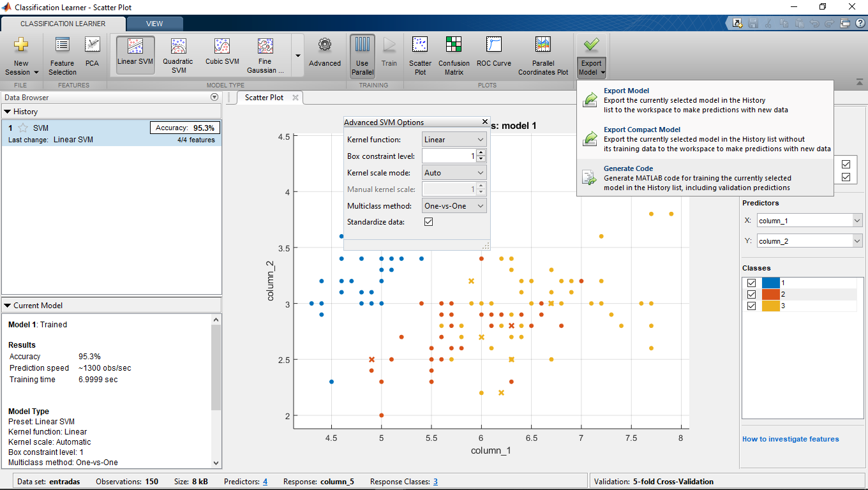The image size is (868, 490).
Task: Open the Multiclass method dropdown
Action: pos(454,205)
